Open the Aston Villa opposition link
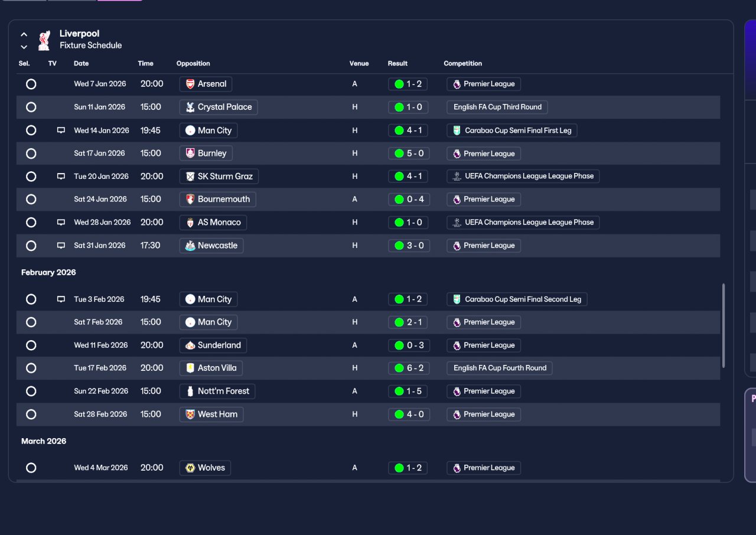This screenshot has width=756, height=535. (x=211, y=368)
